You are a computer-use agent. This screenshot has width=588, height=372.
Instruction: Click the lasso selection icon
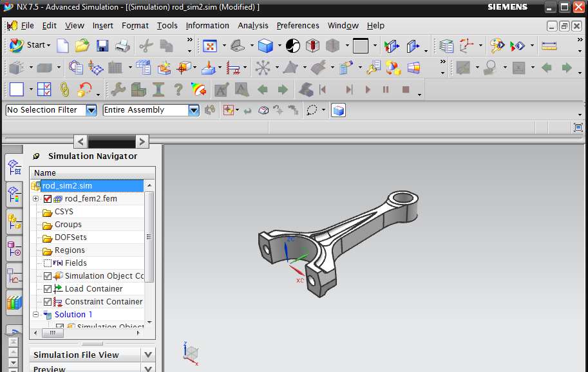pos(312,110)
